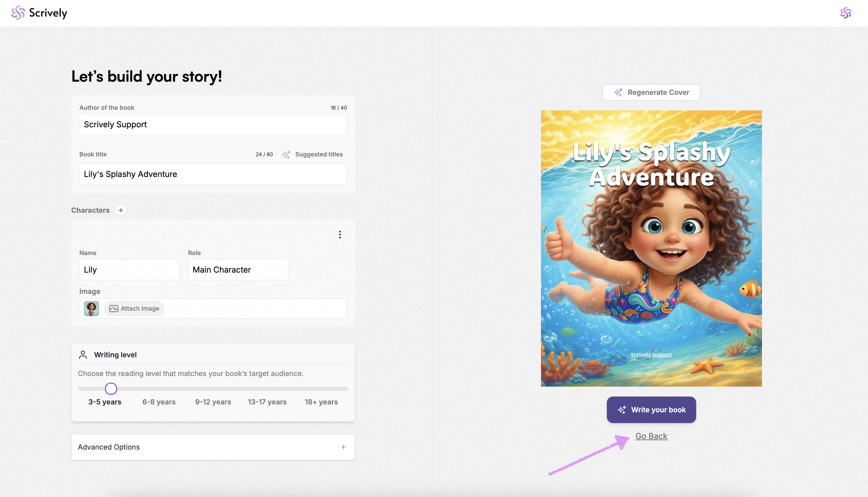Click the picture icon in Attach Image

coord(114,309)
